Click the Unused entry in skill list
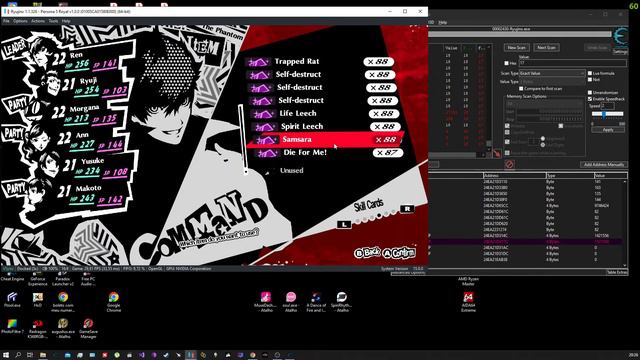This screenshot has width=640, height=360. [x=291, y=171]
